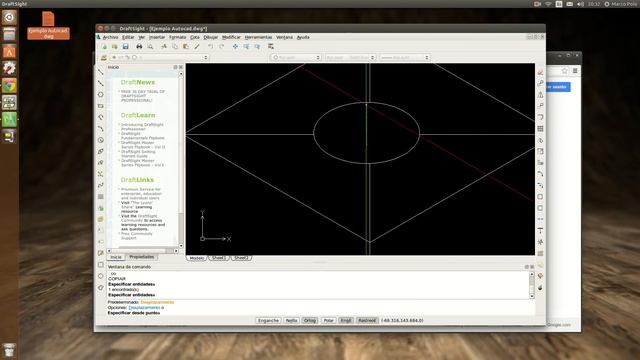Viewport: 640px width, 360px height.
Task: Open the Modificar menu
Action: pyautogui.click(x=231, y=37)
